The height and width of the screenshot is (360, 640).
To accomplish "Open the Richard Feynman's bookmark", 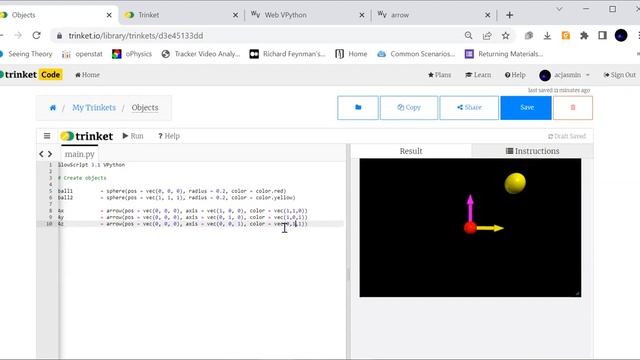I will 288,54.
